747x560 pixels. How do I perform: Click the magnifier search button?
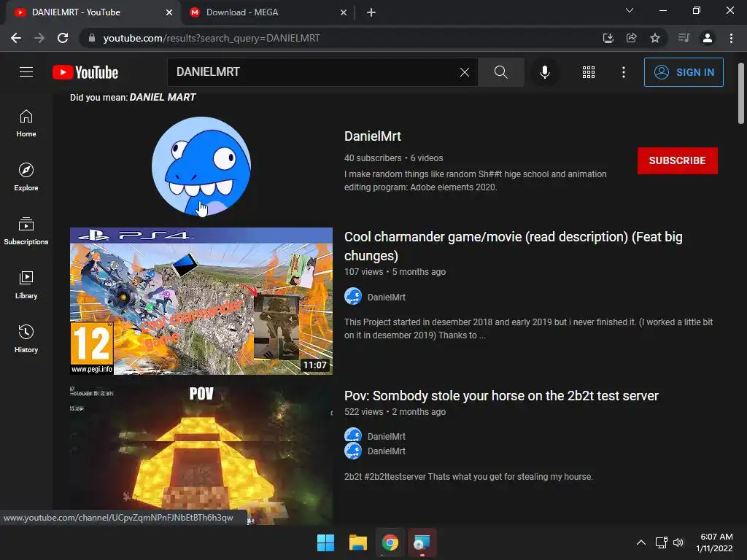pos(500,72)
